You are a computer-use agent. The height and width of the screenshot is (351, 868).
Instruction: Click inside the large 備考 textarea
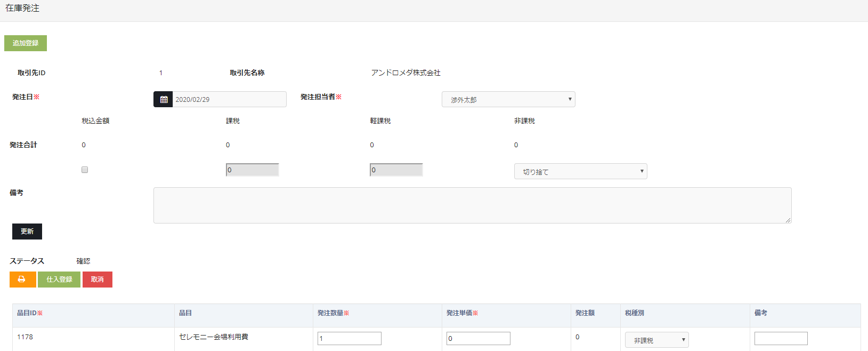(x=472, y=205)
